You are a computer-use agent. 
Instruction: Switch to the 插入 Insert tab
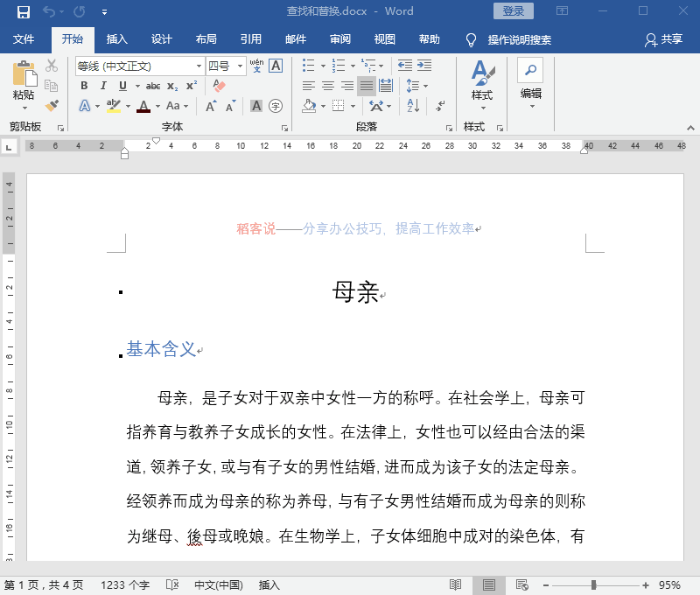(x=117, y=39)
